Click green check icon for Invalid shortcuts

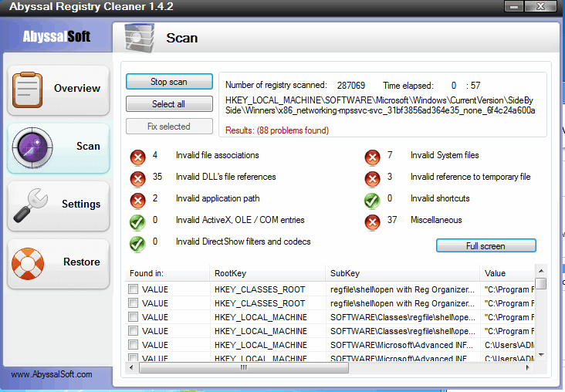pyautogui.click(x=372, y=201)
